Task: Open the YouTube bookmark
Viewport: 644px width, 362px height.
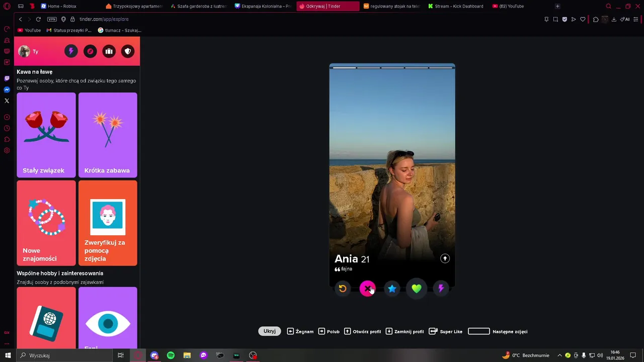Action: coord(29,30)
